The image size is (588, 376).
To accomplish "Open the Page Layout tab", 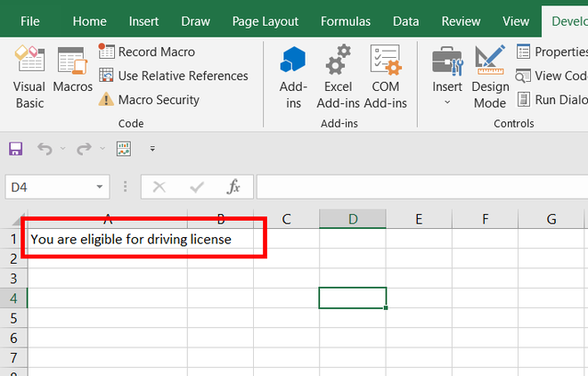I will click(x=265, y=20).
